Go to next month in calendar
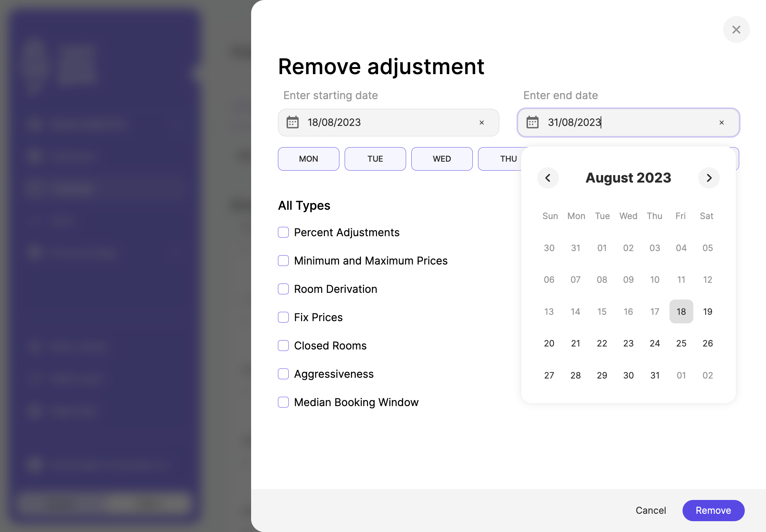This screenshot has height=532, width=766. point(709,178)
